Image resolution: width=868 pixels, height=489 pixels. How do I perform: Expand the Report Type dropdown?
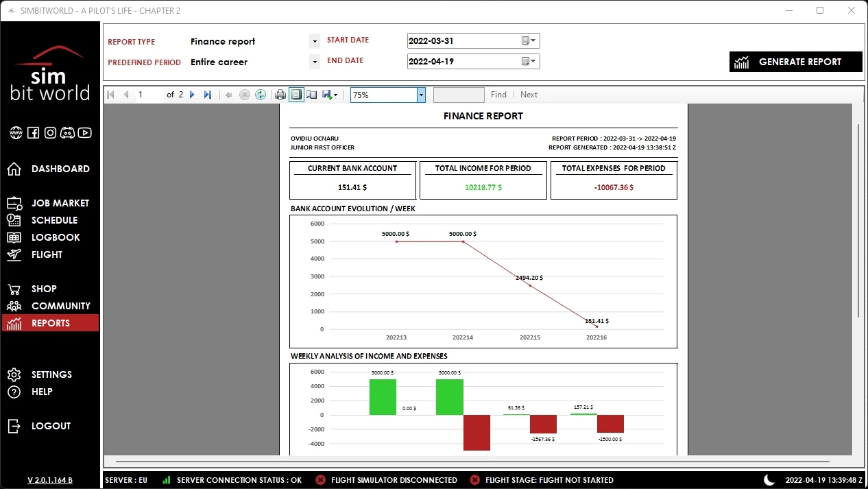315,41
